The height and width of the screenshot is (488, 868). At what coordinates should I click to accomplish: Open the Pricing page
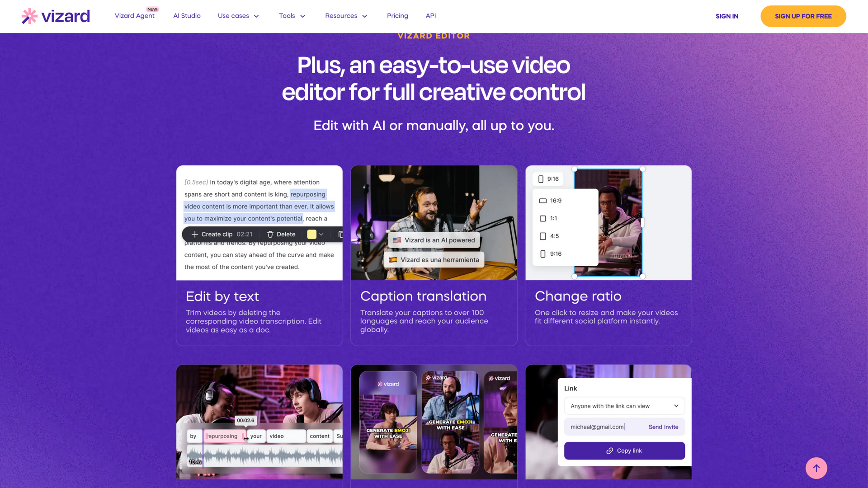[x=397, y=16]
